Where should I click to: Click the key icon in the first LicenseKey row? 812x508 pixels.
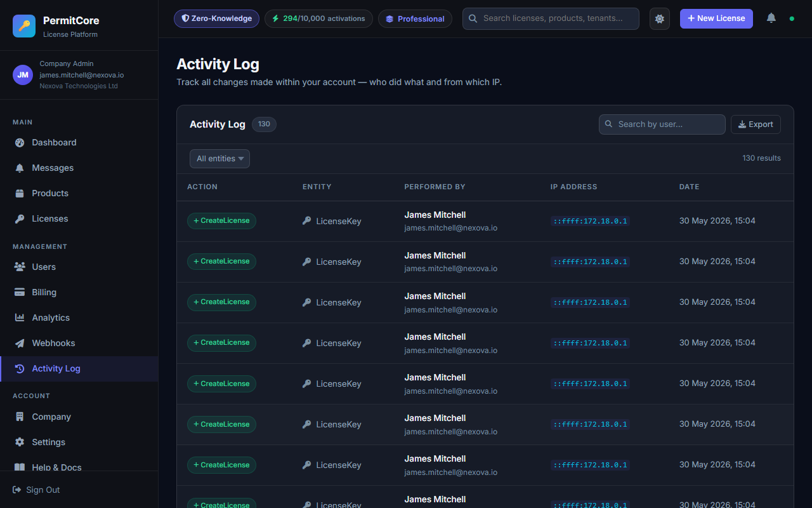(307, 221)
